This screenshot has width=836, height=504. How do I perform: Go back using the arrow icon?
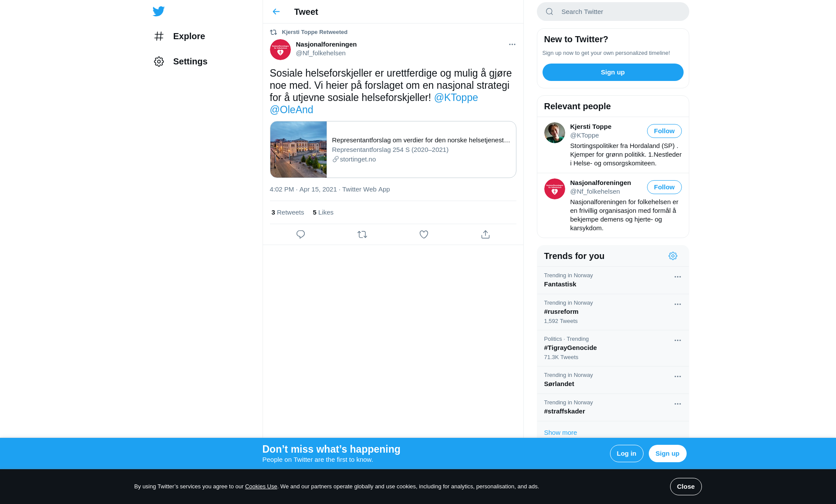click(x=276, y=12)
